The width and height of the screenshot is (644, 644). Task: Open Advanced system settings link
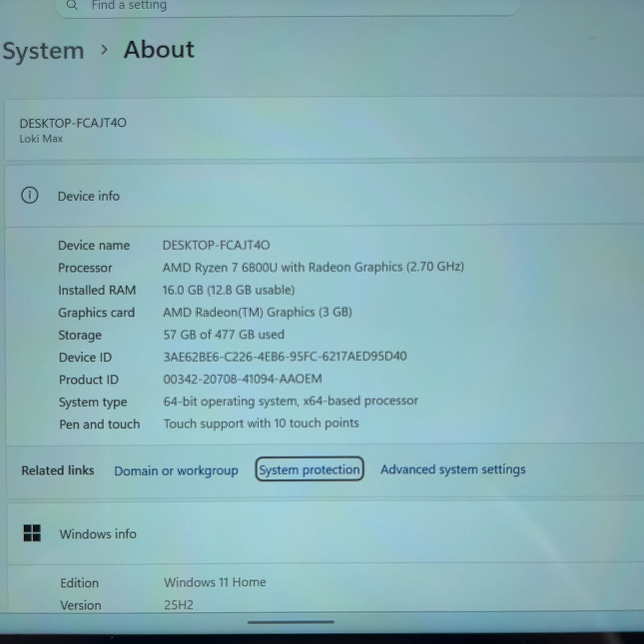click(453, 469)
